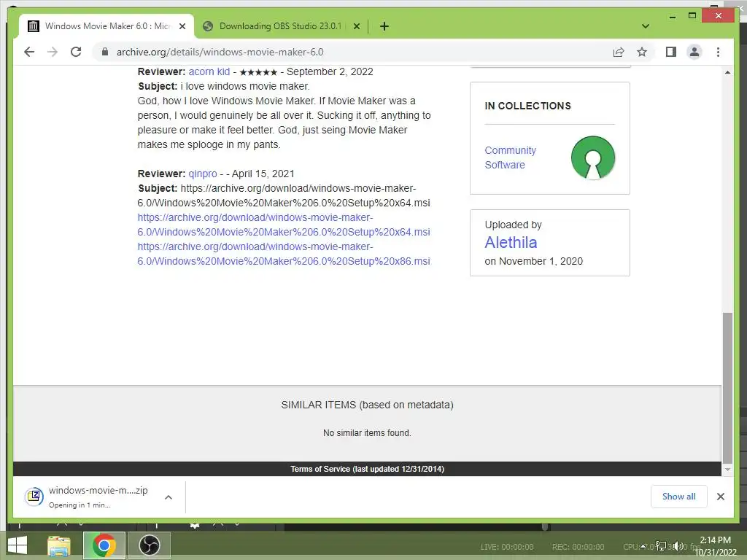The image size is (747, 560).
Task: Open reviewer qinpro's profile
Action: click(x=203, y=174)
